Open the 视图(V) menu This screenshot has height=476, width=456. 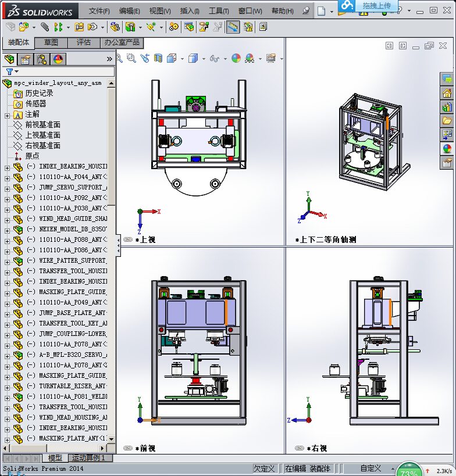pos(160,11)
